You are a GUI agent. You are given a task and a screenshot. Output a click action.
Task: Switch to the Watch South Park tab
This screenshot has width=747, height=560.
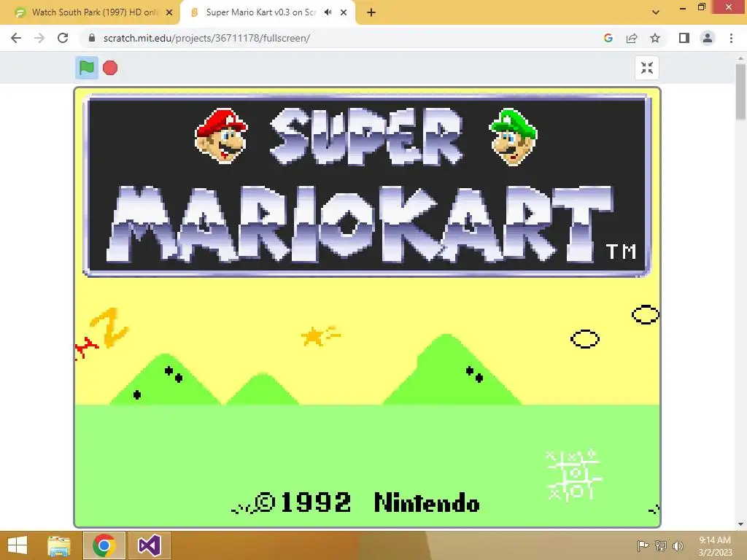coord(90,12)
